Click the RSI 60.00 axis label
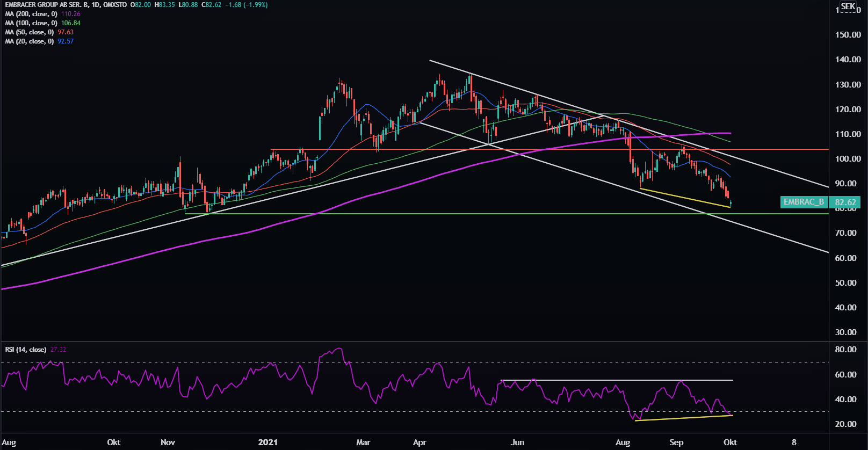868x450 pixels. coord(846,375)
